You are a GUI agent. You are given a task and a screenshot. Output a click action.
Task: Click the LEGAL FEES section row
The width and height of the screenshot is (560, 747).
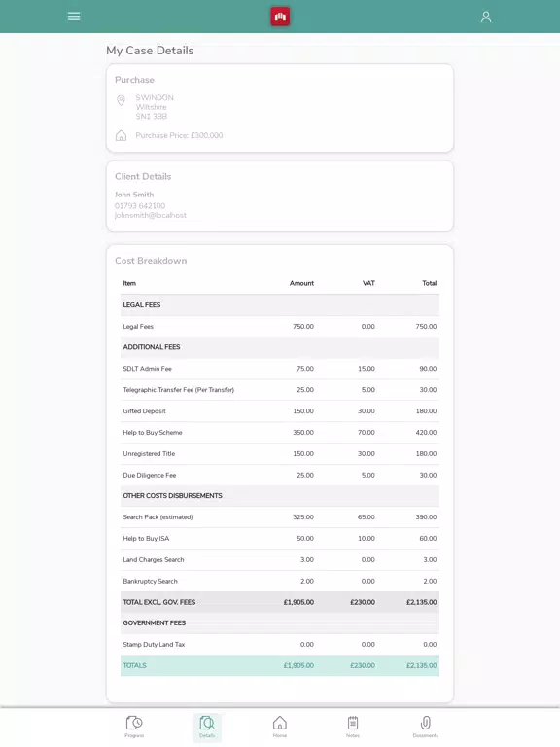tap(280, 304)
